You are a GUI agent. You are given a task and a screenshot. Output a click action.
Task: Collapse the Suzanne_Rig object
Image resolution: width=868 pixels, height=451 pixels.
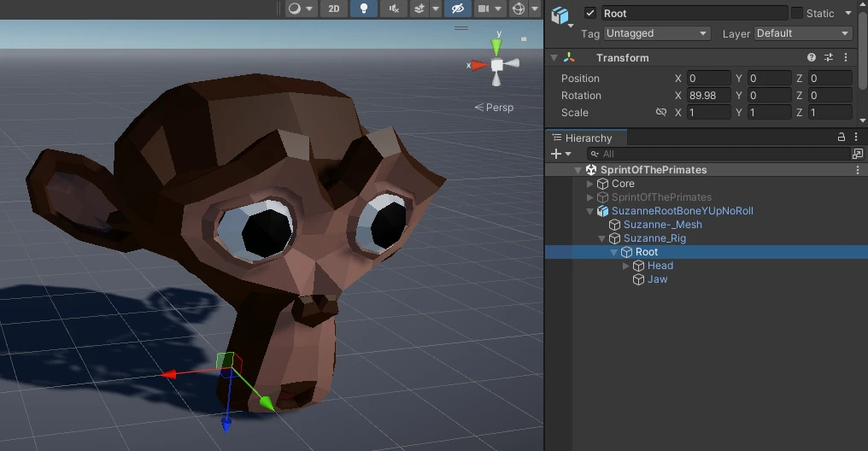tap(601, 238)
